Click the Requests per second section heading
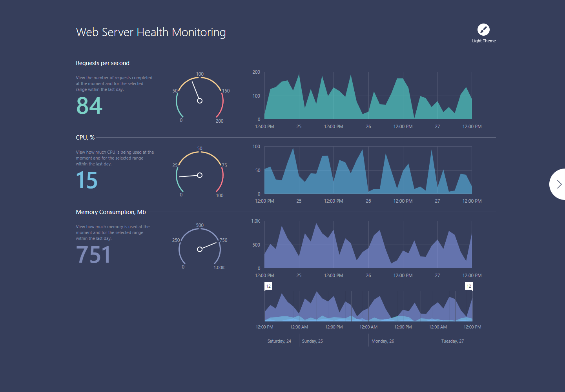The height and width of the screenshot is (392, 565). 102,63
